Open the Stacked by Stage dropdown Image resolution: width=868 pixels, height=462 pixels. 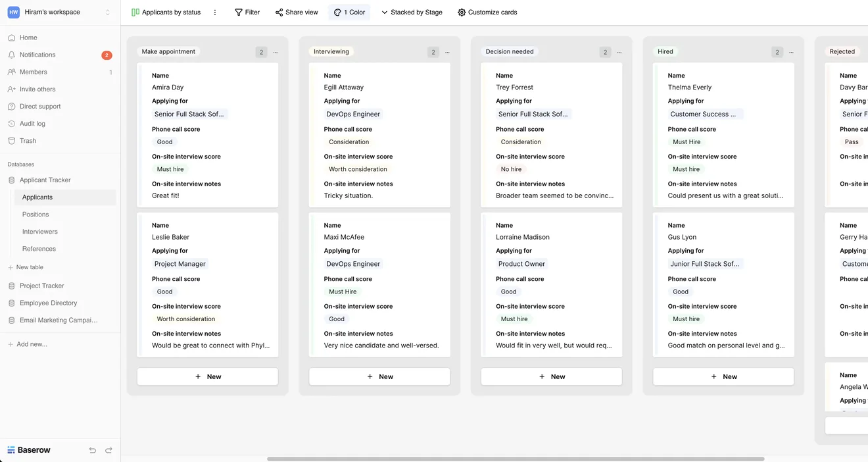pos(412,12)
